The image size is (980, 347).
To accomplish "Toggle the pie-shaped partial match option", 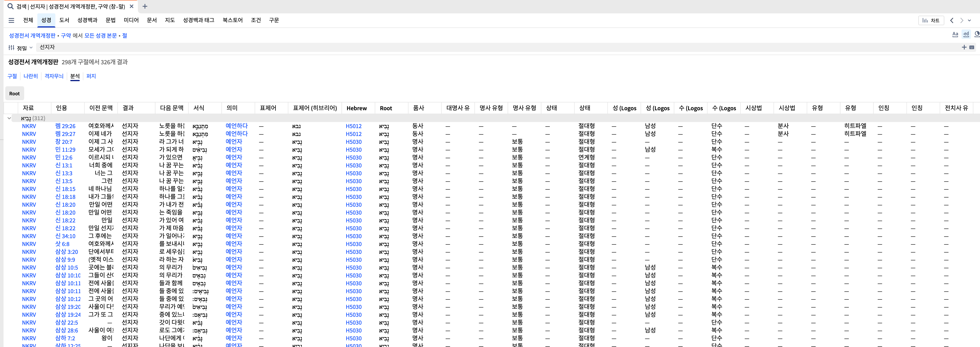I will [x=977, y=34].
